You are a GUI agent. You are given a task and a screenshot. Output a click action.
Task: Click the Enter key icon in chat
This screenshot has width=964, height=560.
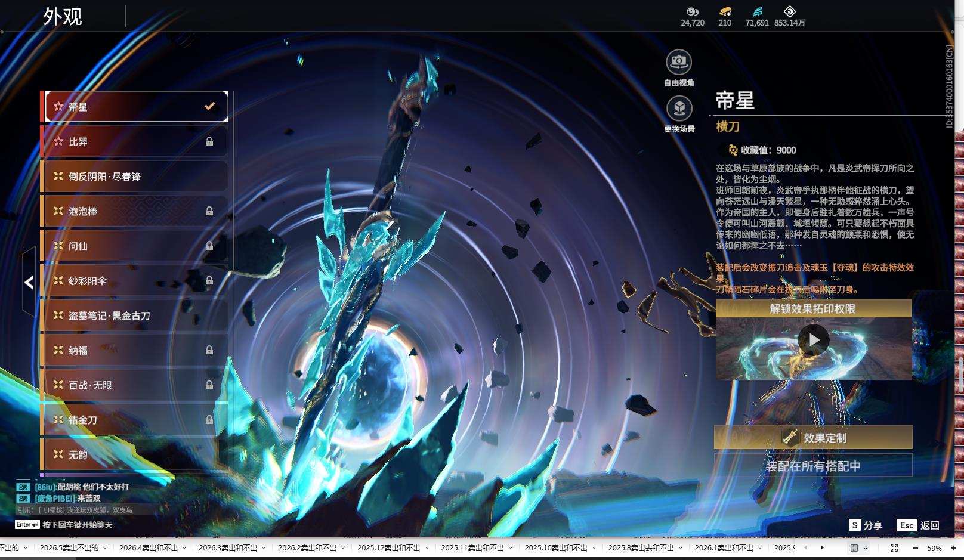27,525
